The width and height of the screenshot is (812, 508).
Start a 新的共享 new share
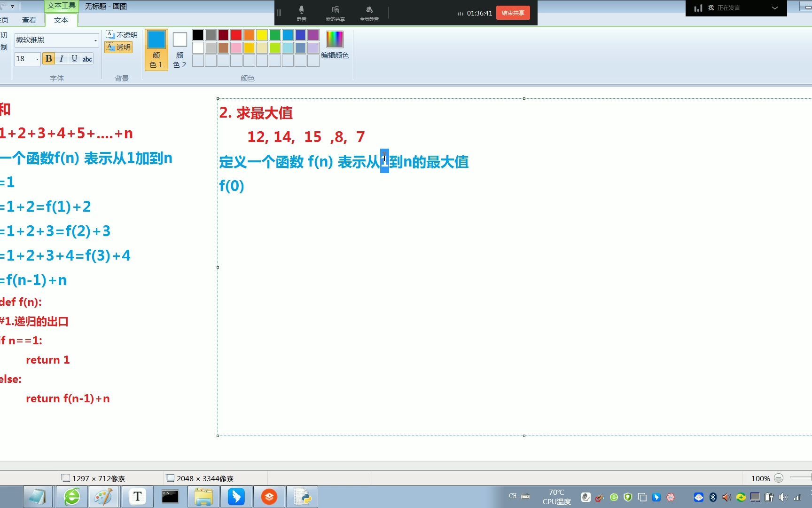click(x=335, y=13)
